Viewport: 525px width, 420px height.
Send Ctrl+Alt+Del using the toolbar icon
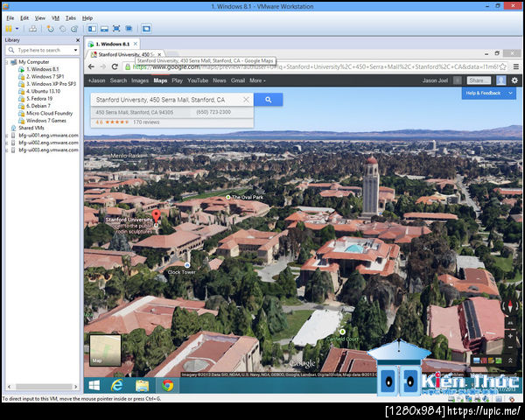32,29
